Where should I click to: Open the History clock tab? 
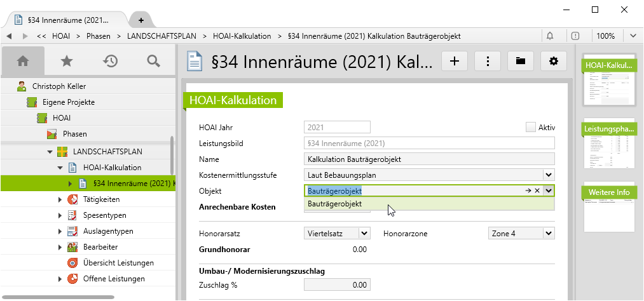(x=110, y=61)
